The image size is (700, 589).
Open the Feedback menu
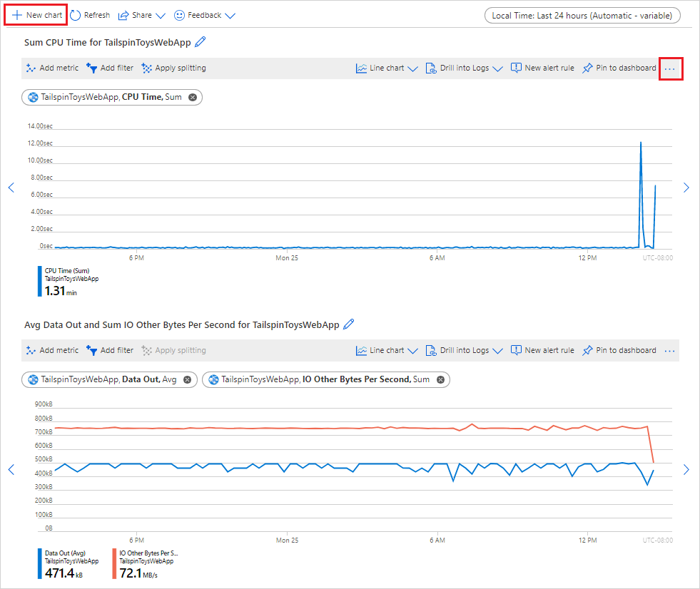coord(205,14)
